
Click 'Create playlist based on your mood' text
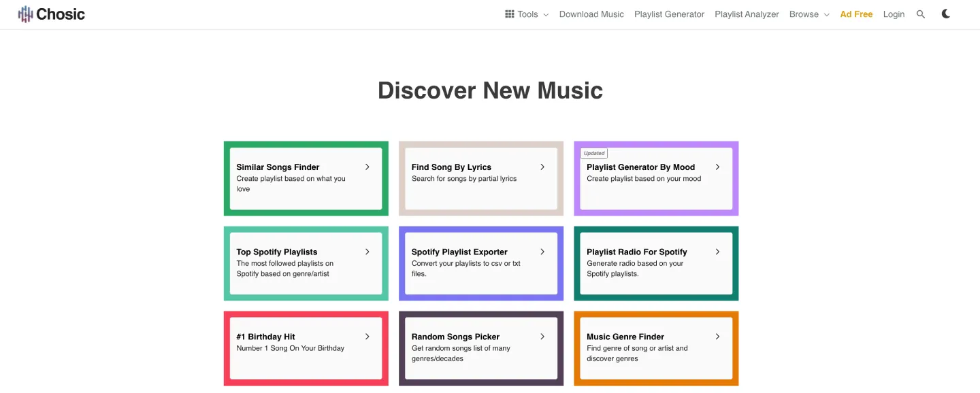click(644, 179)
